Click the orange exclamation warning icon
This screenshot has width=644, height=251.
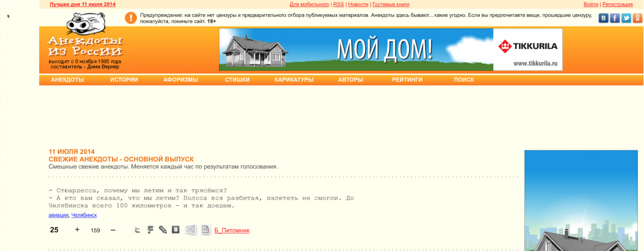131,17
